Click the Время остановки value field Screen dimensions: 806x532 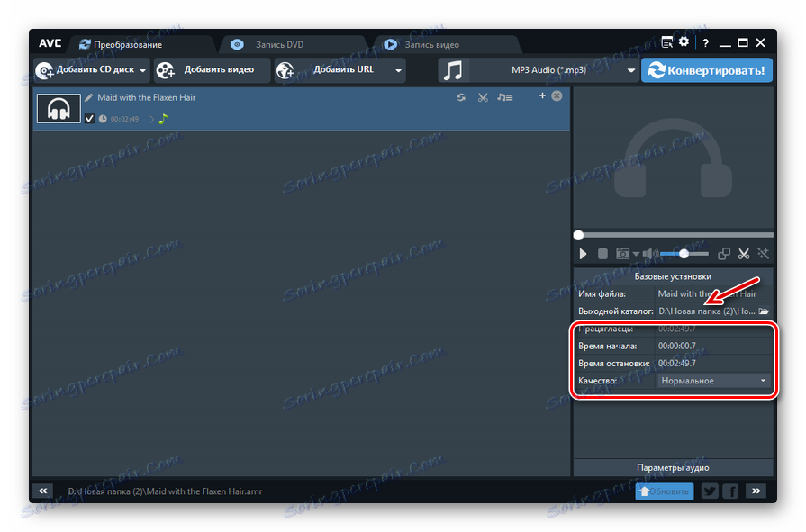[714, 364]
